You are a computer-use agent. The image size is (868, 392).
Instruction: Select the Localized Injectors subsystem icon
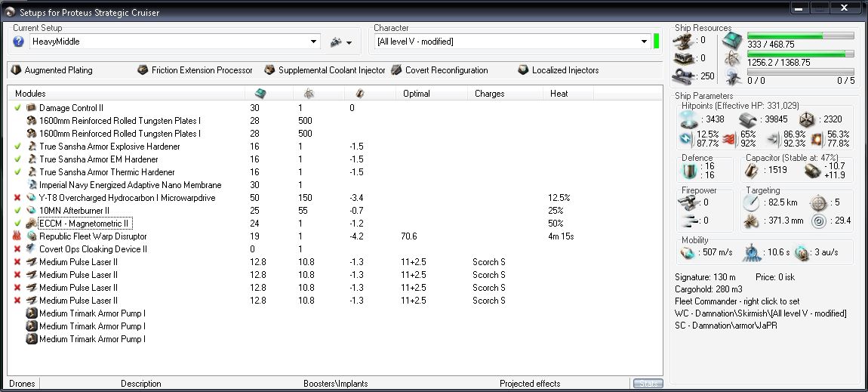pyautogui.click(x=523, y=70)
